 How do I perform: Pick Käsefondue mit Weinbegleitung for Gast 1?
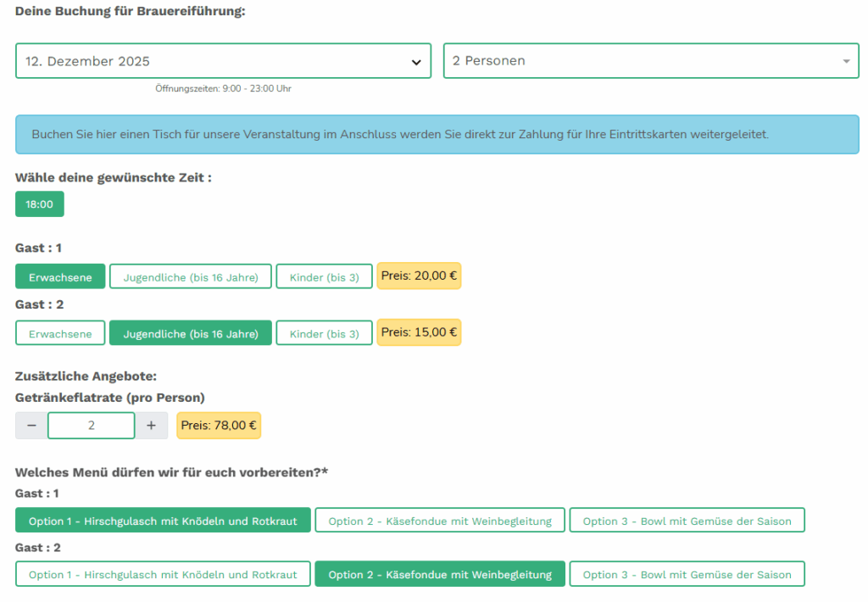(440, 521)
